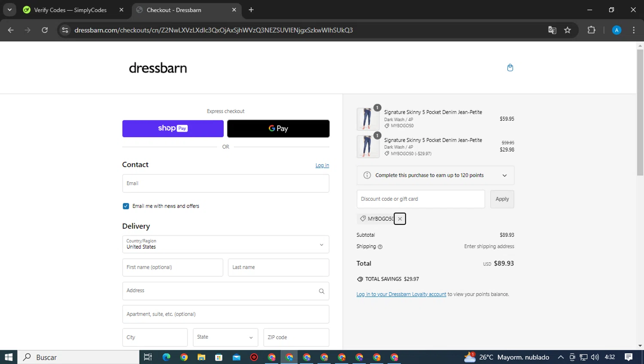Open the notification center icon
The image size is (644, 364).
629,357
